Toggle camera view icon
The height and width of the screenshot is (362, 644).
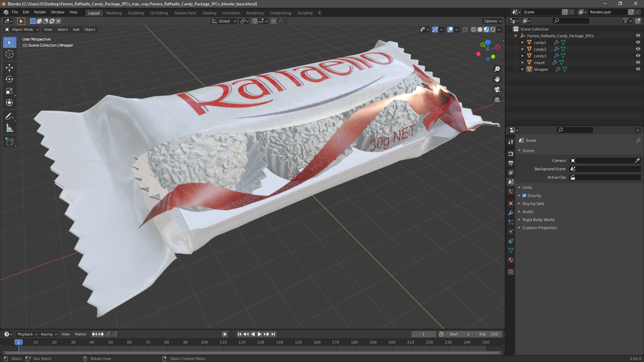point(497,89)
